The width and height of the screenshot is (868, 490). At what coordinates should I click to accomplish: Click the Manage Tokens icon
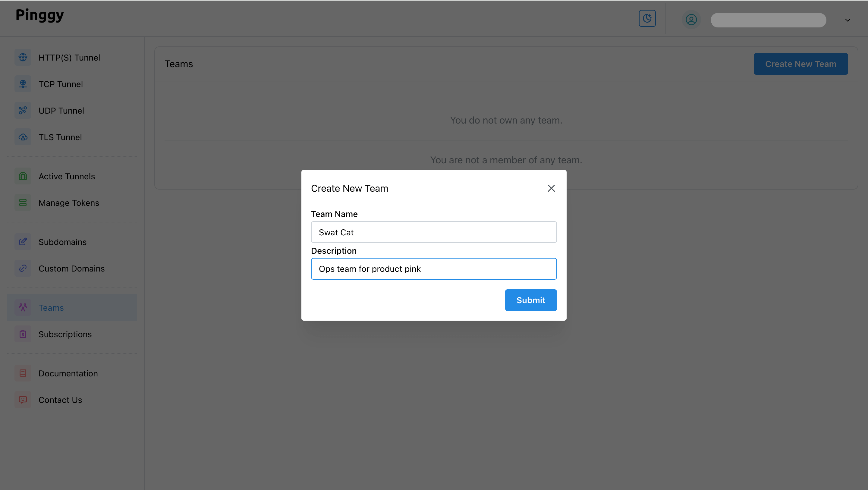pos(23,203)
